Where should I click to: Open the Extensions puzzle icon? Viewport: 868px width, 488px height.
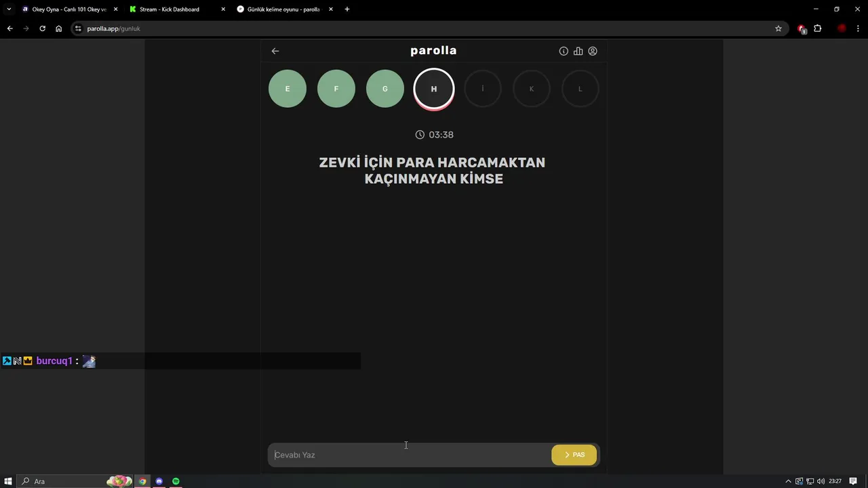tap(818, 28)
